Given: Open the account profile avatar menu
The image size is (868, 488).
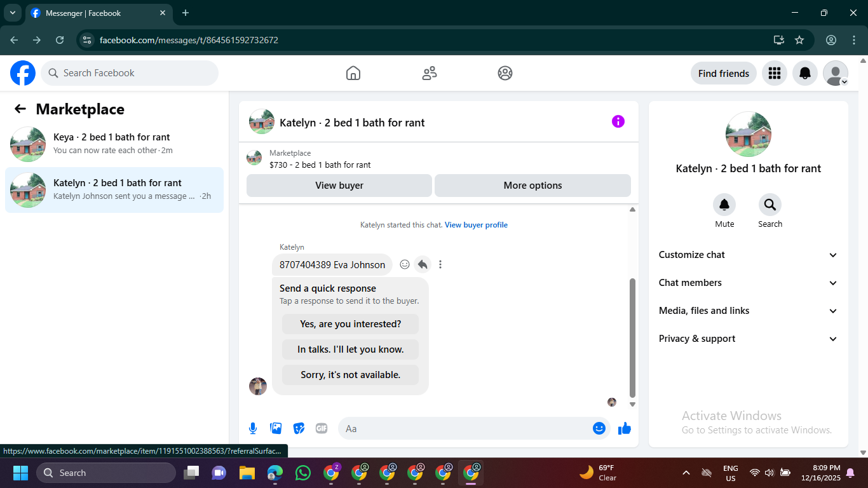Looking at the screenshot, I should 836,73.
